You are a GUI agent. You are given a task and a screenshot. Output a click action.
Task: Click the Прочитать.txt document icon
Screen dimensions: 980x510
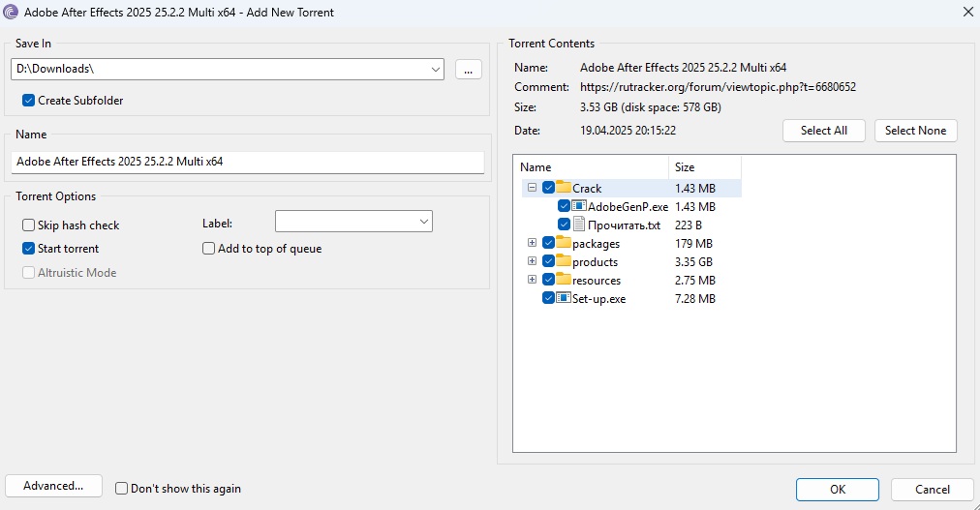point(579,225)
